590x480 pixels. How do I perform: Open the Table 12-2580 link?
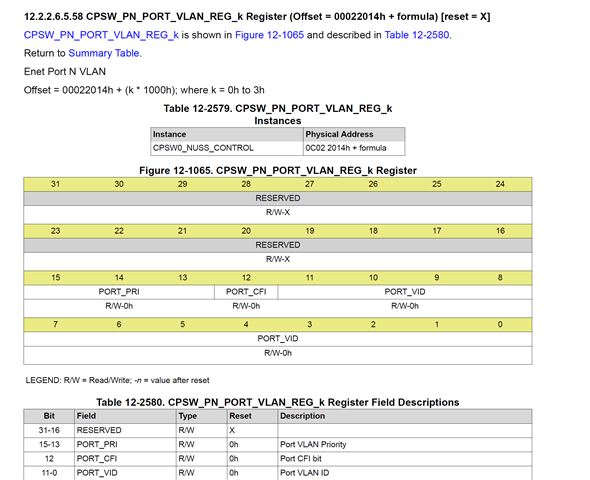[417, 35]
